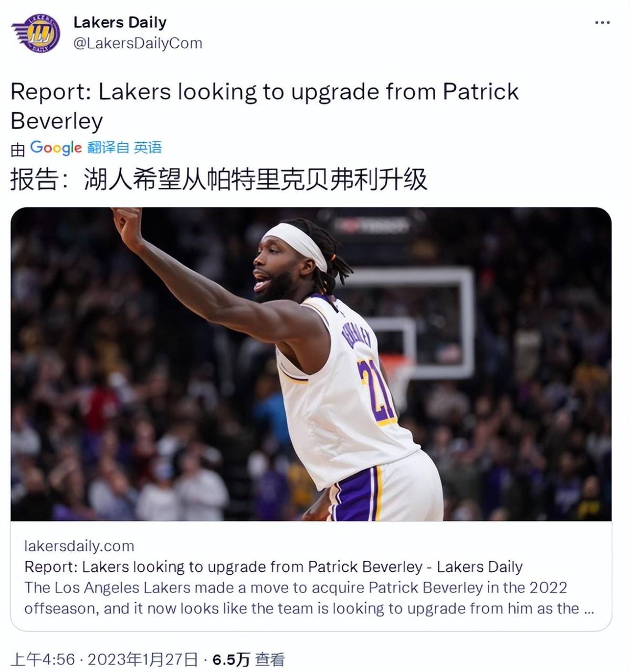630x672 pixels.
Task: Open the Lakers Daily account name
Action: click(120, 23)
